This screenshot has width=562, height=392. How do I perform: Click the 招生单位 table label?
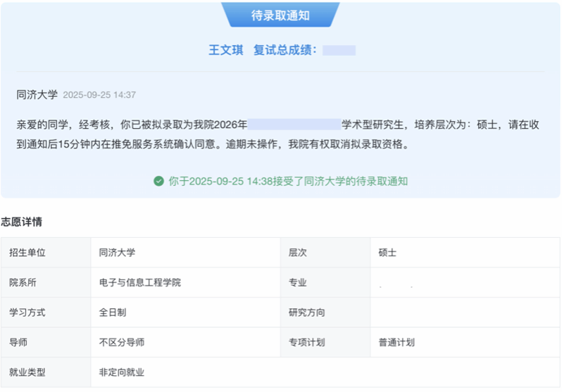point(27,253)
